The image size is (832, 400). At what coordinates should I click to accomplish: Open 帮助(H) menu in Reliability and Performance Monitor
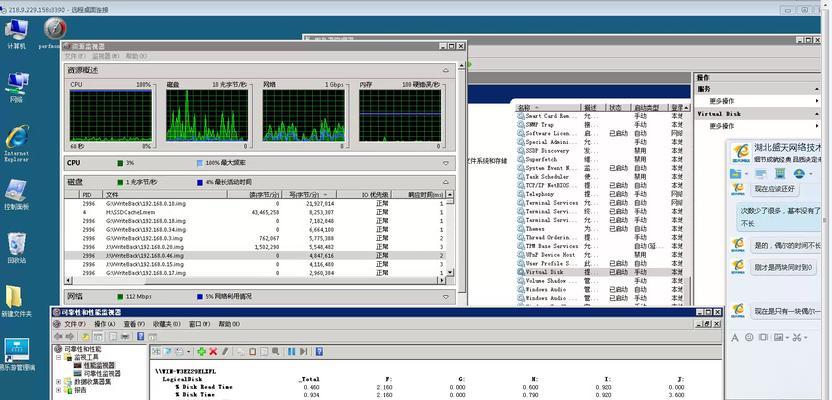pyautogui.click(x=228, y=324)
